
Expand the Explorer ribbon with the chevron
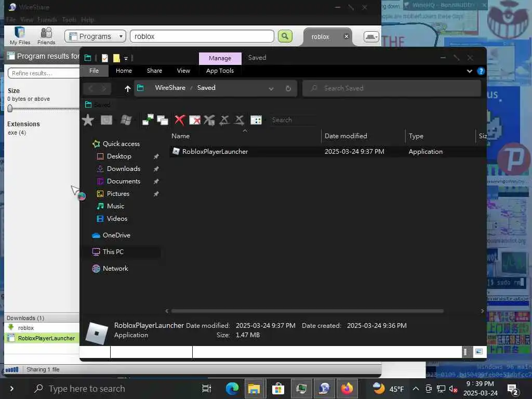[470, 71]
